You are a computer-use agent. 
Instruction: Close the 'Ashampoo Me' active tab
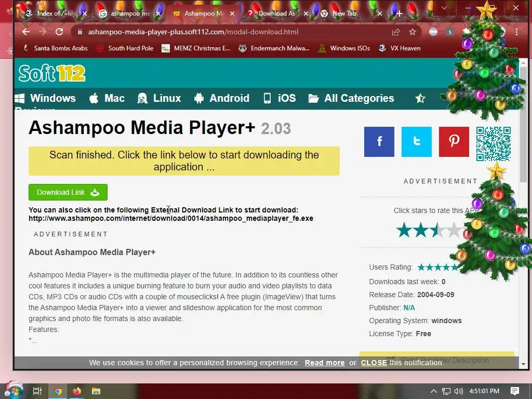coord(232,14)
